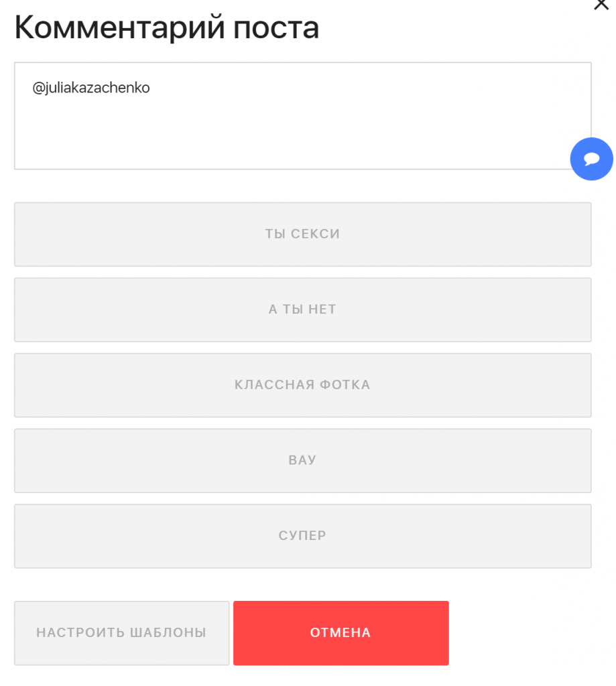The width and height of the screenshot is (616, 686).
Task: Click the blue speech bubble send icon
Action: [x=591, y=159]
